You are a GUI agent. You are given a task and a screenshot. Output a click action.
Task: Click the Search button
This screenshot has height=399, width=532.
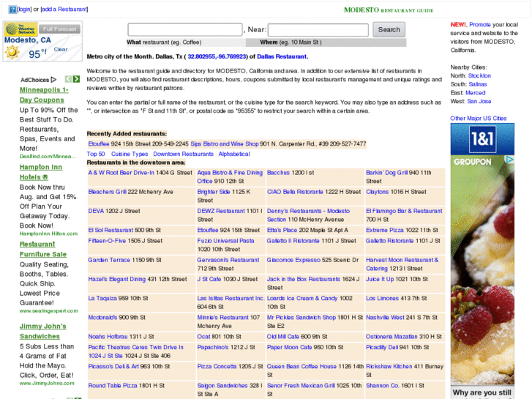pyautogui.click(x=389, y=29)
